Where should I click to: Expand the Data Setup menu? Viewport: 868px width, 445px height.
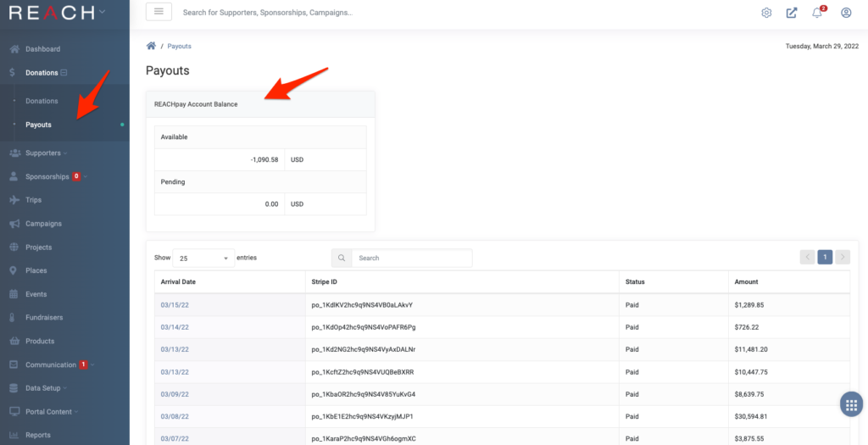(46, 388)
